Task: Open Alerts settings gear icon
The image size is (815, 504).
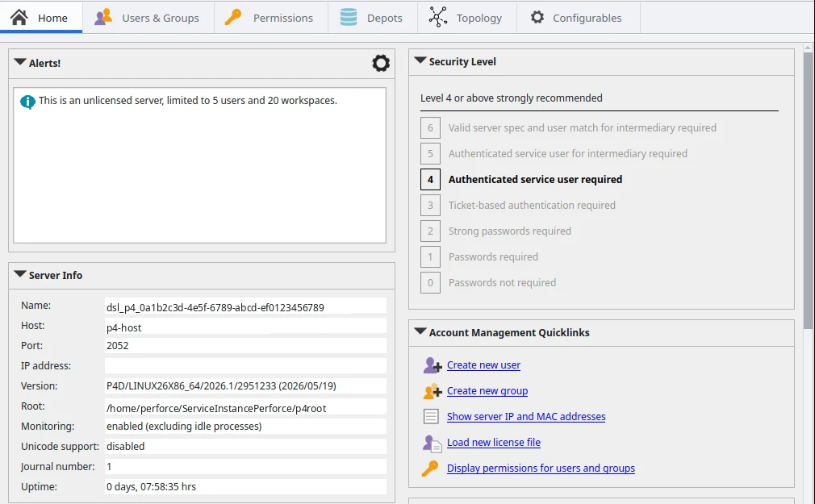Action: [x=381, y=63]
